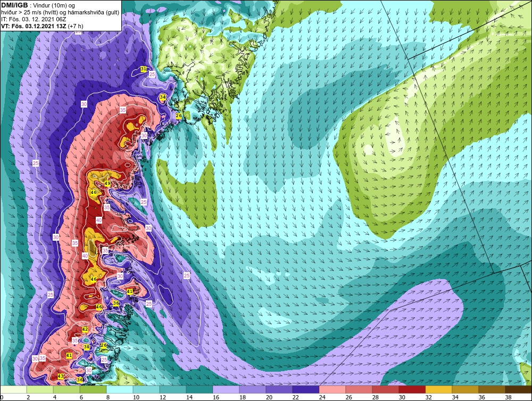The image size is (532, 401).
Task: Select legend scale number 18
Action: click(242, 398)
